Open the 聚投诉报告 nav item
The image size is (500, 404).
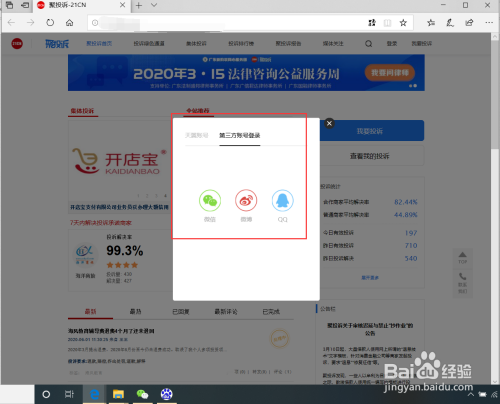(288, 43)
